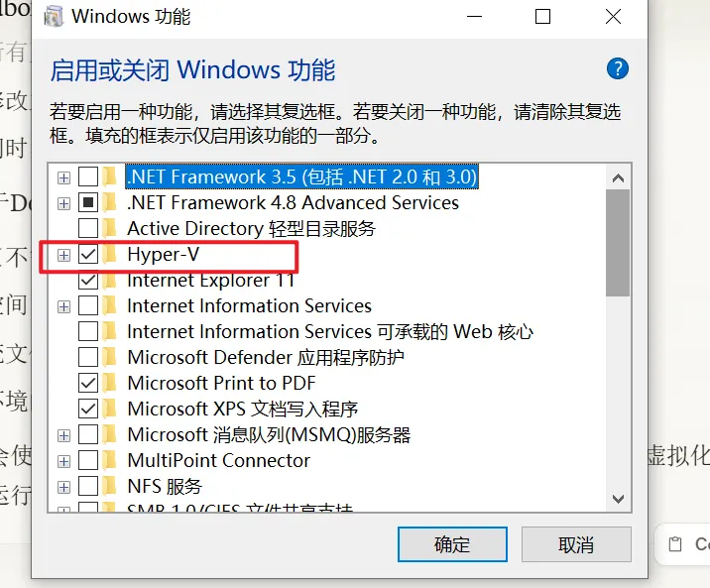This screenshot has width=710, height=588.
Task: Click the folder icon beside NFS 服务
Action: pos(111,487)
